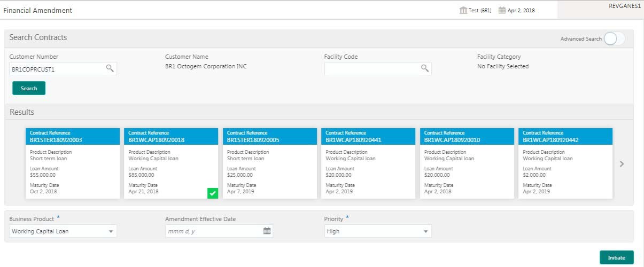Click the Facility Code search magnifier icon

click(425, 68)
